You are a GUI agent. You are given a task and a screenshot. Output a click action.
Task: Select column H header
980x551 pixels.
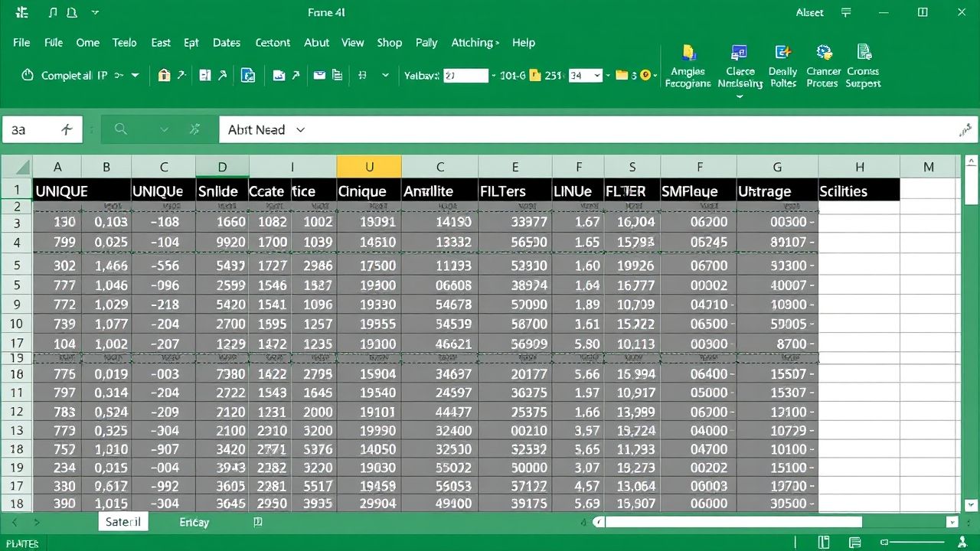(x=859, y=167)
